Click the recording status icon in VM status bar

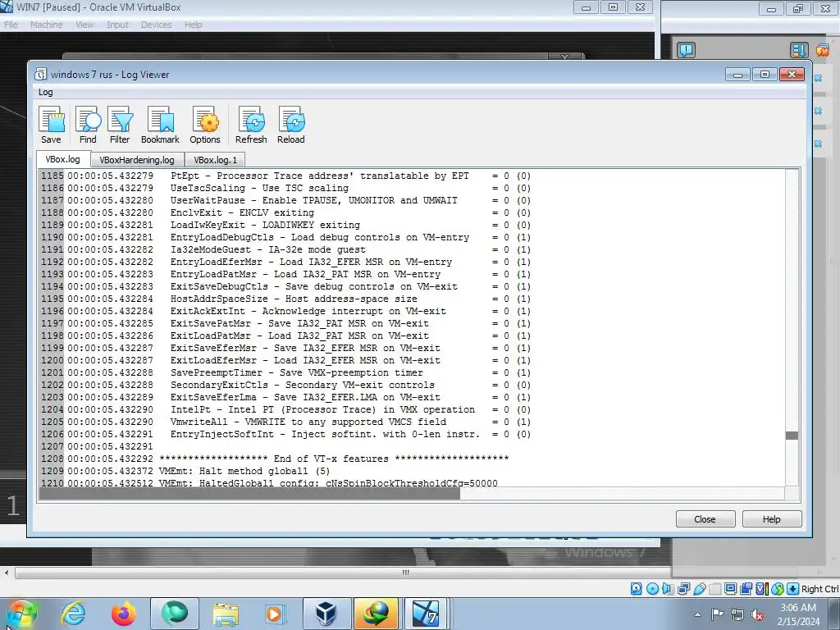[x=746, y=589]
